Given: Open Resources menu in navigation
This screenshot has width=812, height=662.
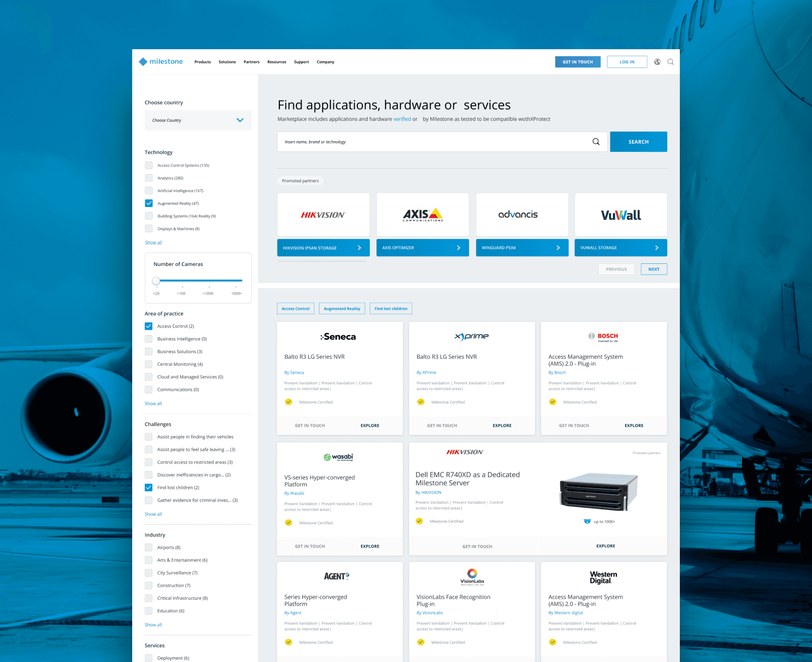Looking at the screenshot, I should (x=277, y=62).
